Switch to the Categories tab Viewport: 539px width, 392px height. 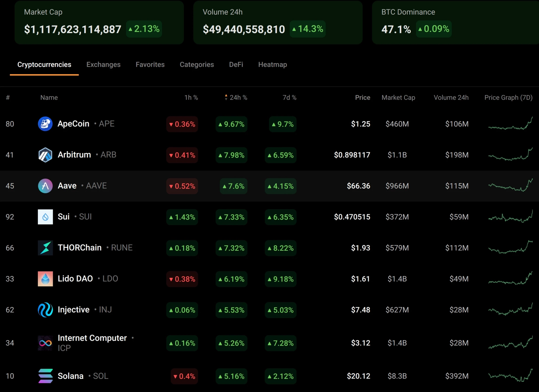[197, 64]
